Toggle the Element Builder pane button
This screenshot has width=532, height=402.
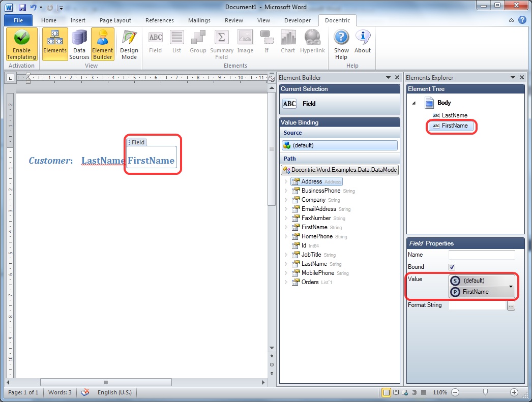pos(102,44)
